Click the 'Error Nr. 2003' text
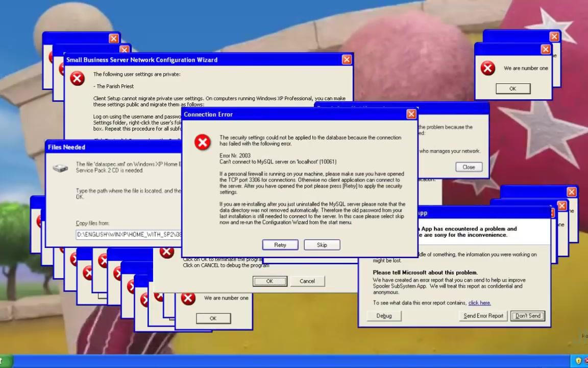 235,155
